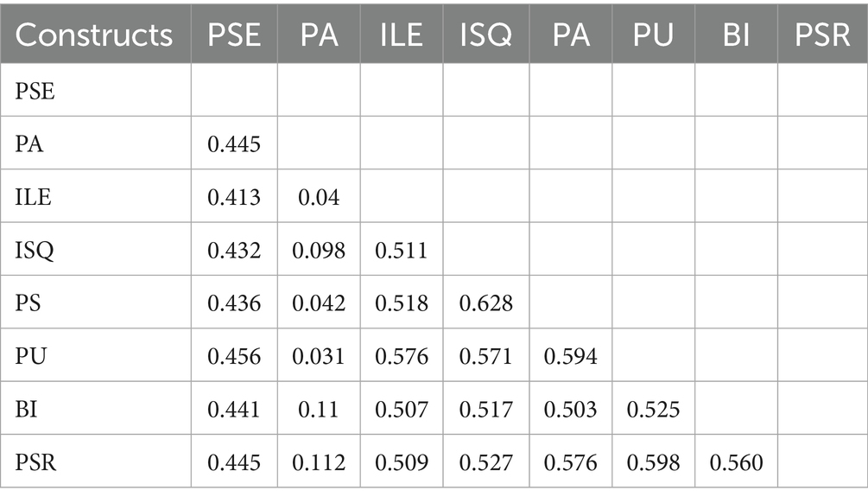The image size is (868, 503).
Task: Select the PSR row label in first column
Action: [x=35, y=462]
